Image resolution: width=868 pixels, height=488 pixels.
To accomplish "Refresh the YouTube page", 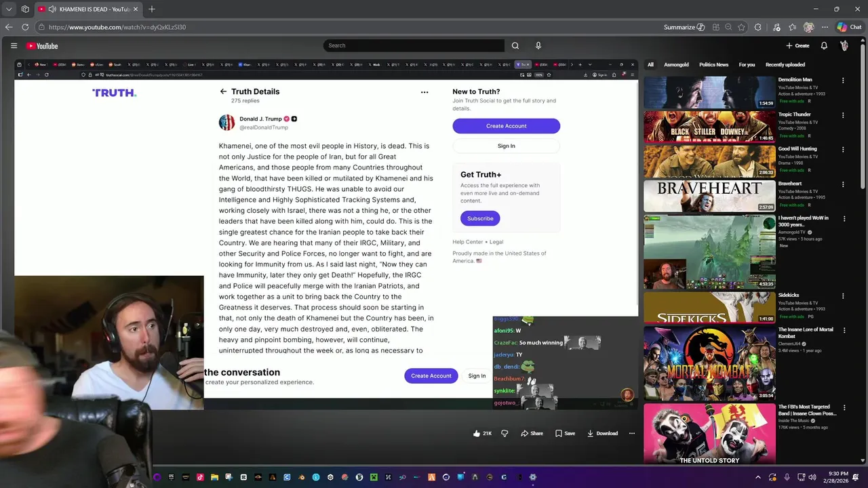I will 25,27.
